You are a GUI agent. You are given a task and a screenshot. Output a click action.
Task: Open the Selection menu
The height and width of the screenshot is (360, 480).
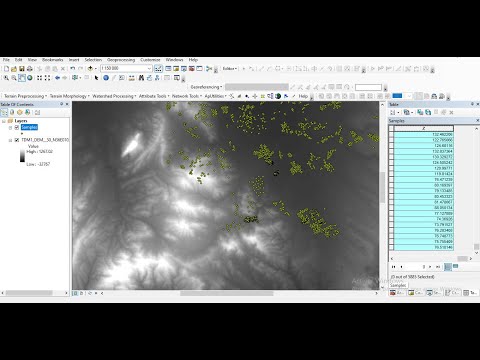93,60
